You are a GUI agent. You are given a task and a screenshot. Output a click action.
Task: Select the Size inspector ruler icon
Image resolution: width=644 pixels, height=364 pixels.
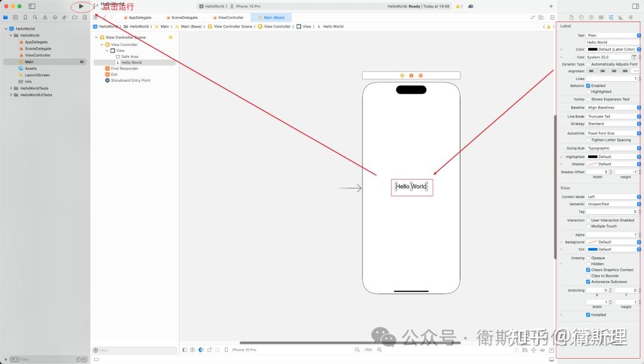620,17
